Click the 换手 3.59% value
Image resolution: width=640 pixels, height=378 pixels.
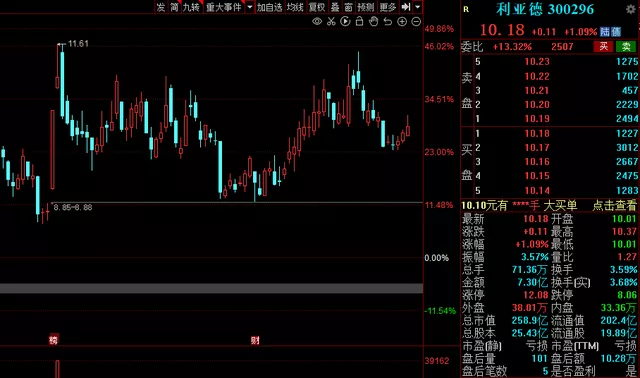pyautogui.click(x=623, y=270)
